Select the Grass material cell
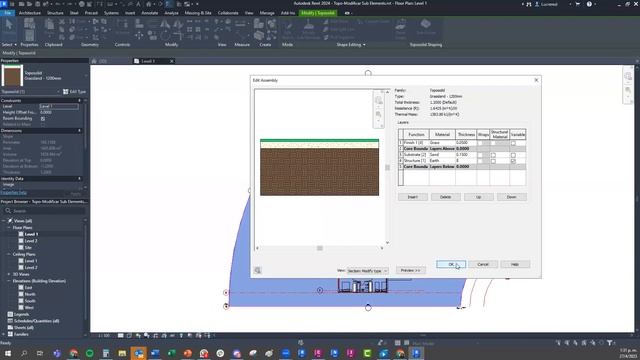The width and height of the screenshot is (640, 360). [x=442, y=143]
